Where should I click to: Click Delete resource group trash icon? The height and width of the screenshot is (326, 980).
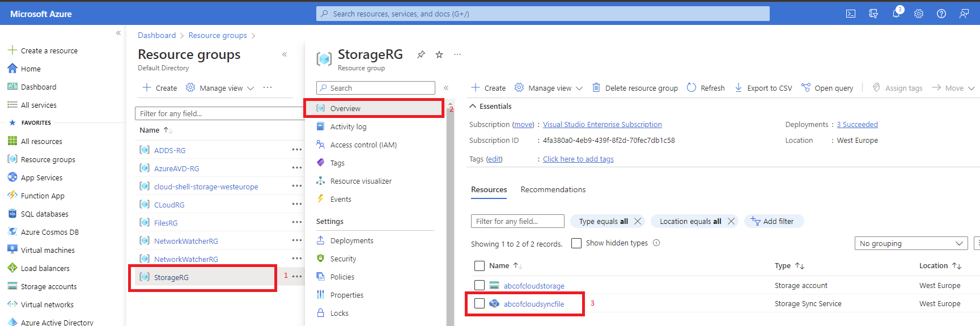[x=596, y=88]
